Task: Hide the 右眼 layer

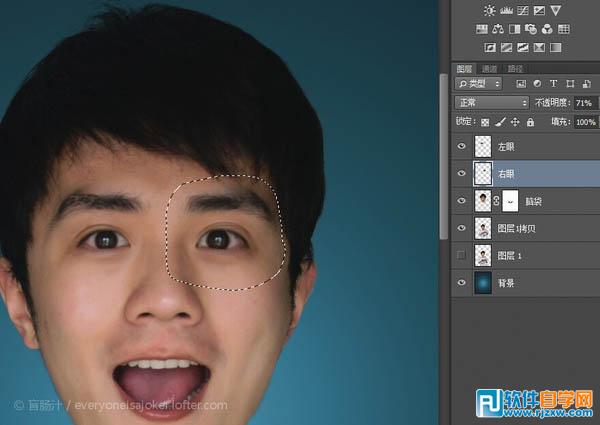Action: pyautogui.click(x=461, y=173)
